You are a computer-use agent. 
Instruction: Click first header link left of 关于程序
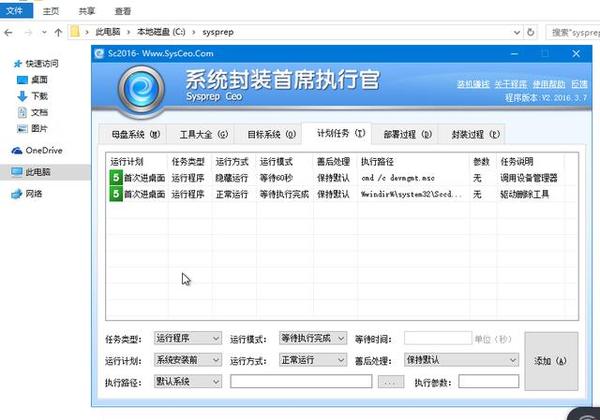point(473,84)
